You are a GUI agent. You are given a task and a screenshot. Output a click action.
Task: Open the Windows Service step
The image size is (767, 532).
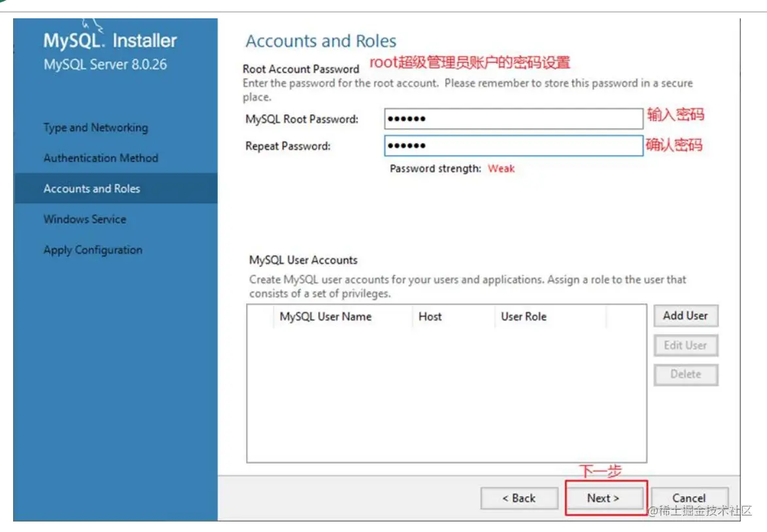(84, 219)
